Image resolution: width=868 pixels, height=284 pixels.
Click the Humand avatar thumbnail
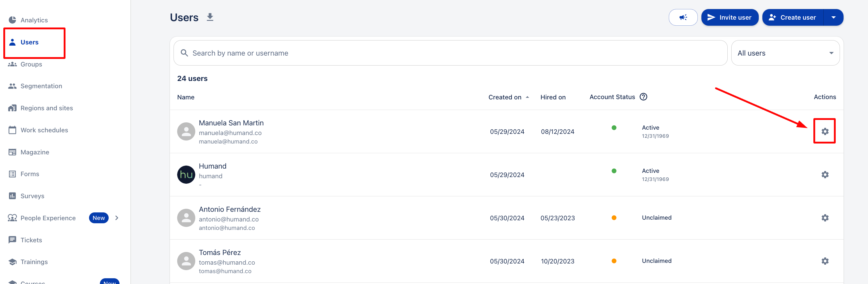pyautogui.click(x=186, y=175)
